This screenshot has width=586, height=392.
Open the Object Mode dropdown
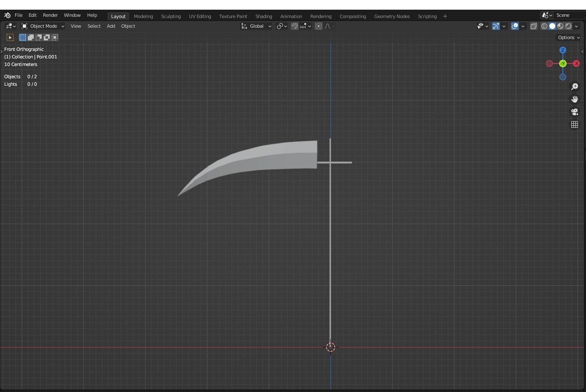point(42,26)
